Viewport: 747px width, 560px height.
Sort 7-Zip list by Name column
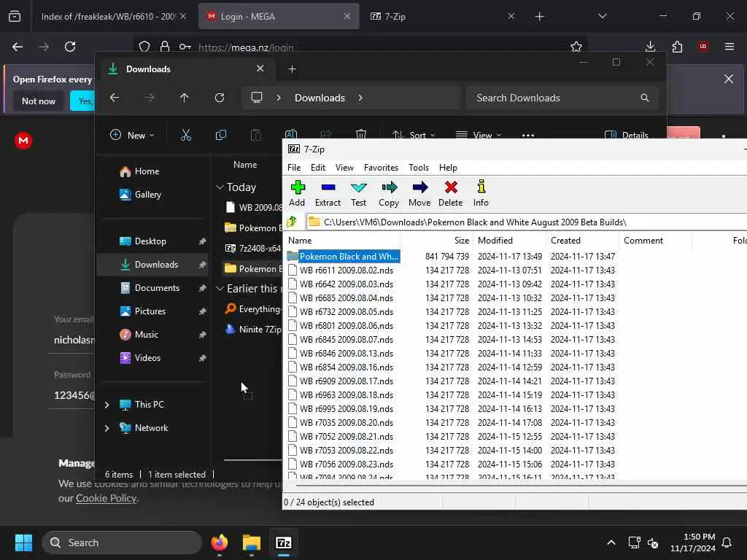[341, 241]
